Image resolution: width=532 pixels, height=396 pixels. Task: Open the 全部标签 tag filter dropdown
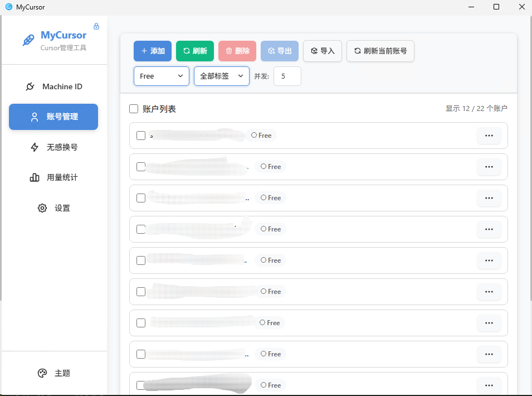221,76
